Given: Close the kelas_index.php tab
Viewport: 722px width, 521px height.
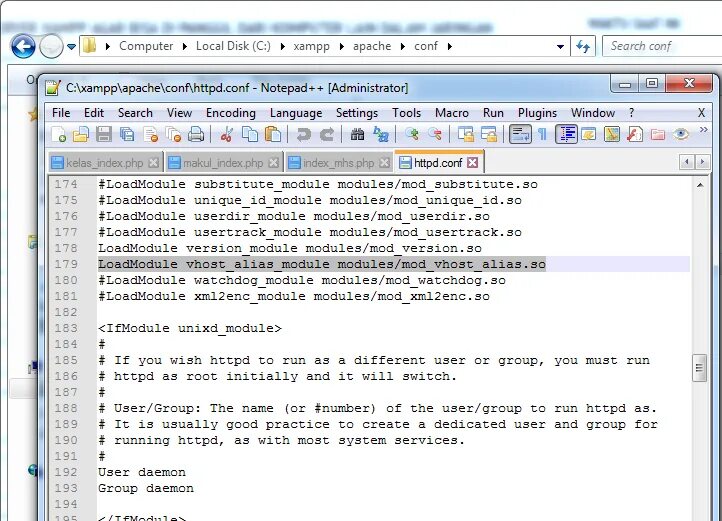Looking at the screenshot, I should pos(154,163).
